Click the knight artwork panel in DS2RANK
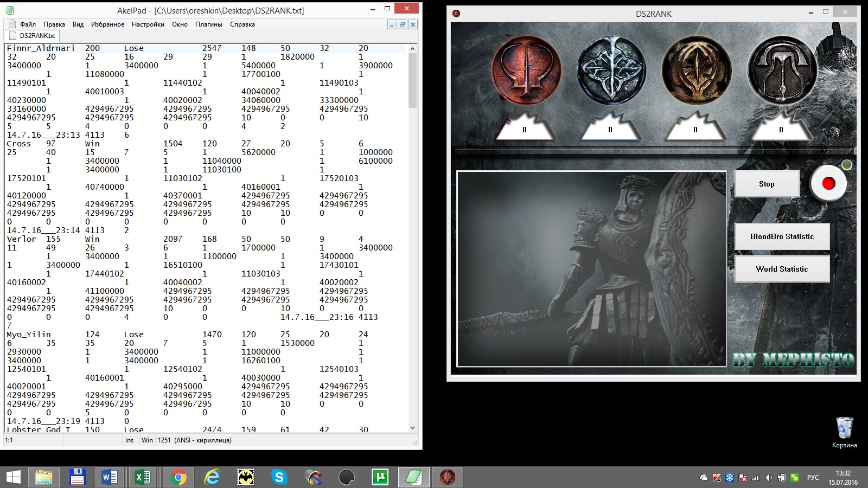The height and width of the screenshot is (488, 868). [591, 269]
